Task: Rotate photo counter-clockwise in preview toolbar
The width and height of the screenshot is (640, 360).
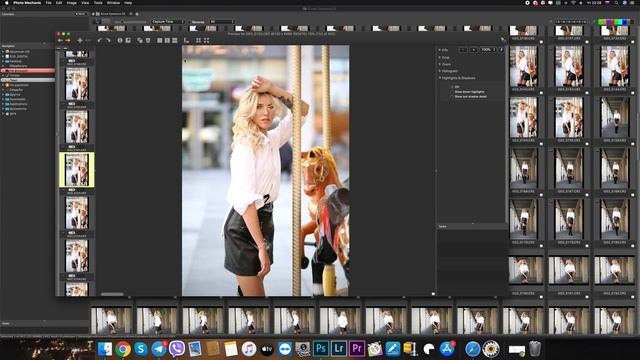Action: (100, 40)
